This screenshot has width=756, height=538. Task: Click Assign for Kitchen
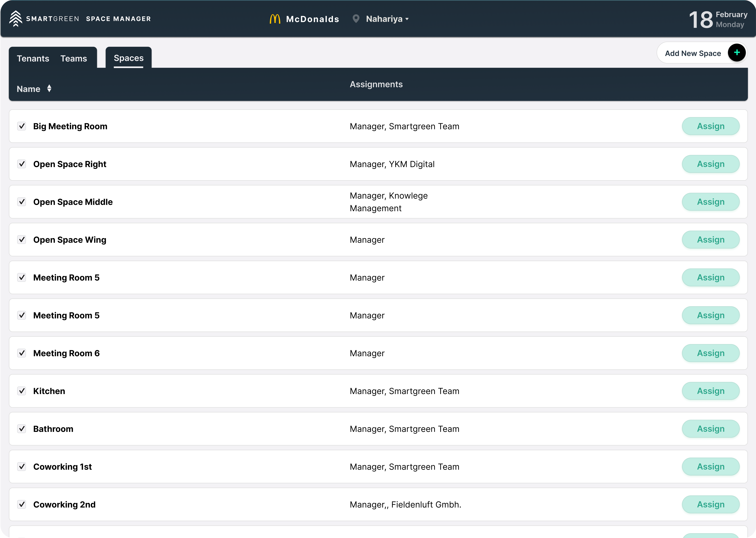[711, 391]
